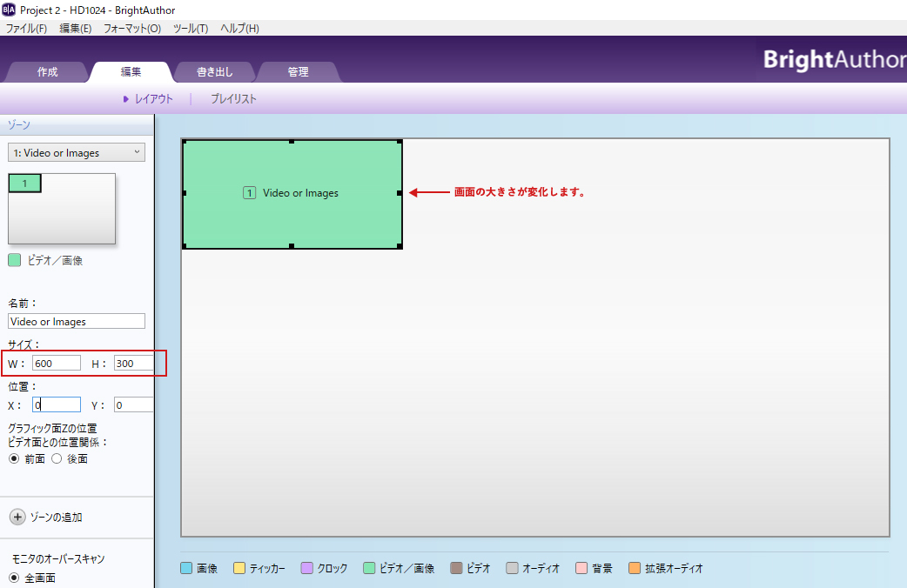Click the クロック purple legend swatch
907x588 pixels.
pyautogui.click(x=306, y=568)
